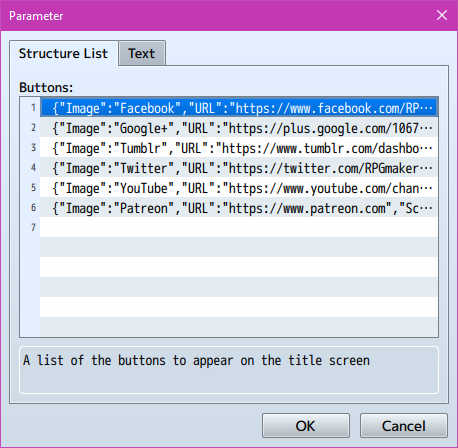
Task: Click the empty row number 7
Action: tap(239, 227)
